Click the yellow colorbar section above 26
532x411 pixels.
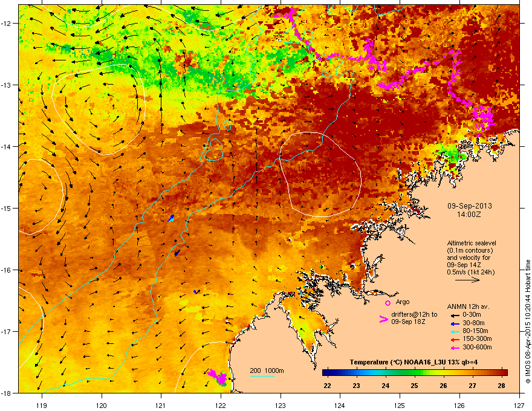point(443,372)
